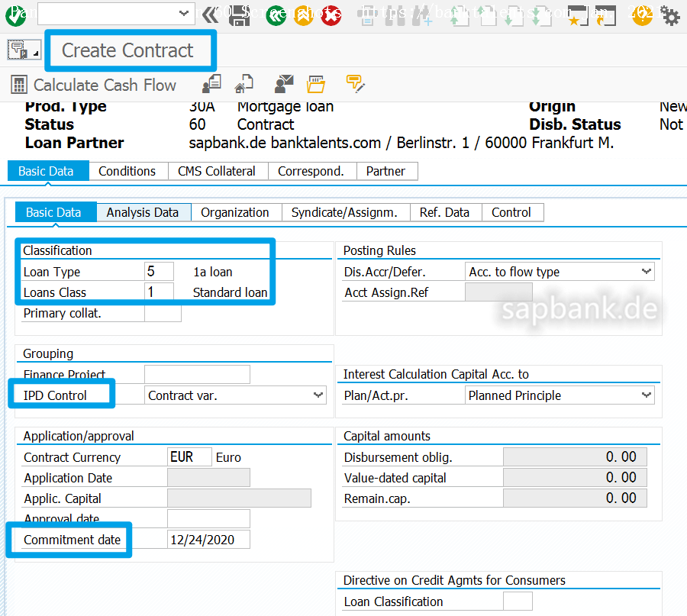The height and width of the screenshot is (616, 687).
Task: Save the contract with the floppy disk icon
Action: pyautogui.click(x=239, y=16)
